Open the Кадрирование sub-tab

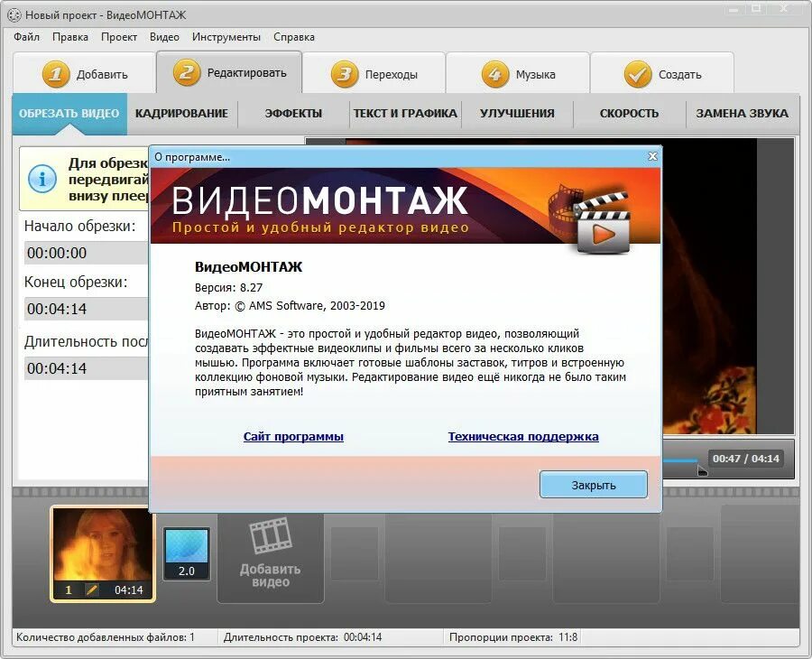[x=181, y=113]
